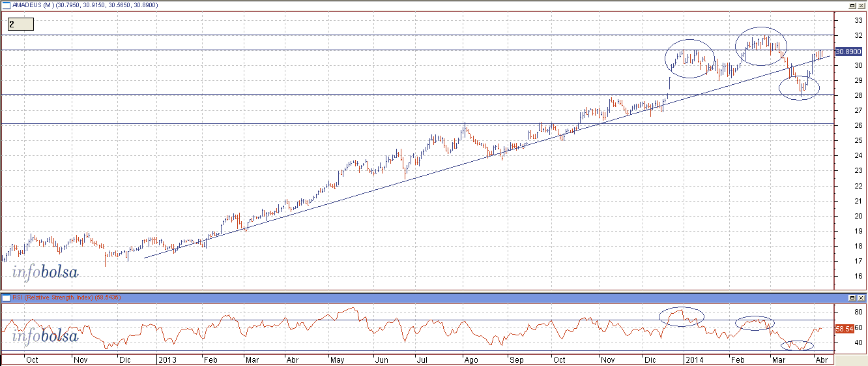Click the Jun date axis label
The image size is (868, 366).
[x=382, y=359]
